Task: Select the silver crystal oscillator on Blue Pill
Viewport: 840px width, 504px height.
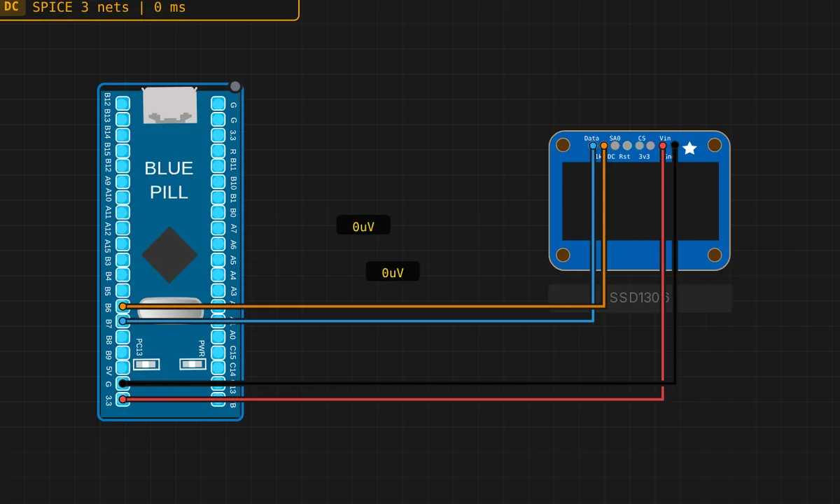Action: tap(169, 310)
